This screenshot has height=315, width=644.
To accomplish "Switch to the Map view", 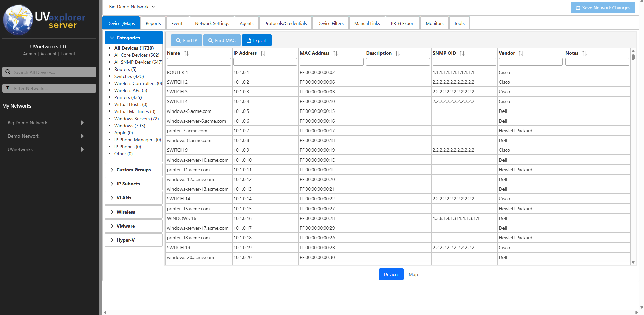I will (x=413, y=274).
